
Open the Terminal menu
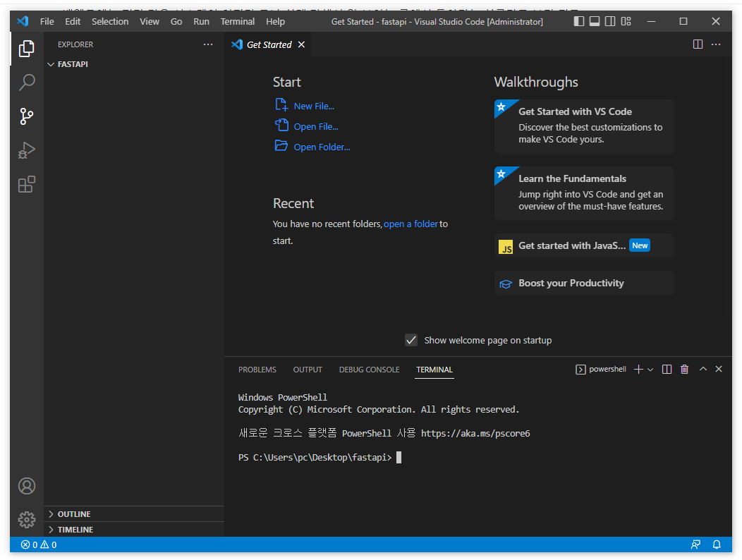click(x=237, y=21)
